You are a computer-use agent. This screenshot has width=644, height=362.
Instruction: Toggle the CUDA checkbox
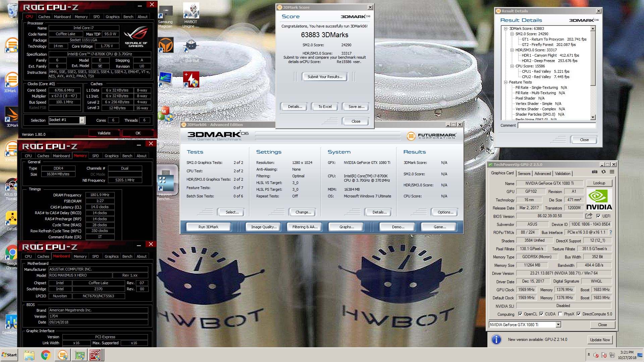541,314
